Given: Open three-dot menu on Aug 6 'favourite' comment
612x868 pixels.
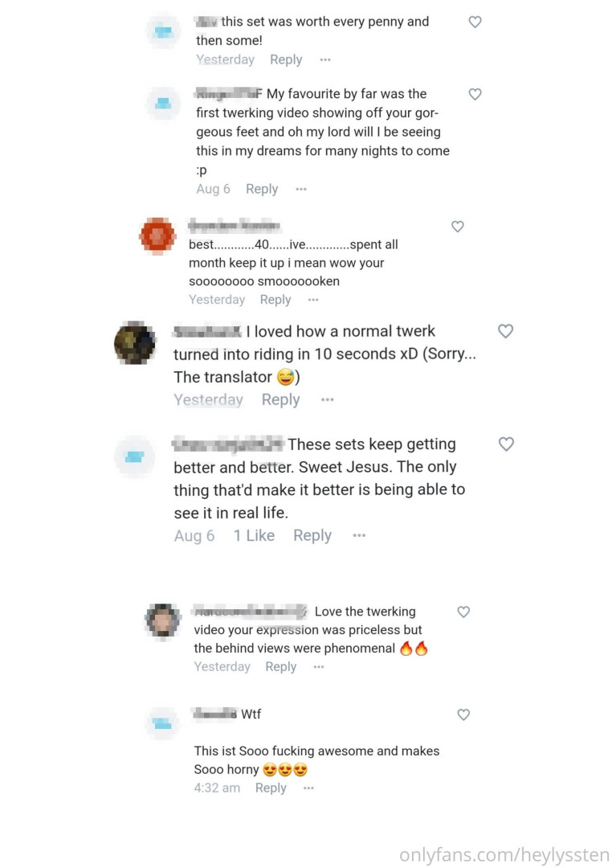Looking at the screenshot, I should point(300,189).
